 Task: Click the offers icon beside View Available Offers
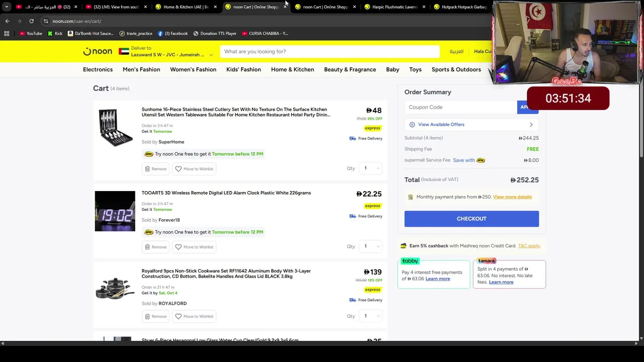pos(412,125)
